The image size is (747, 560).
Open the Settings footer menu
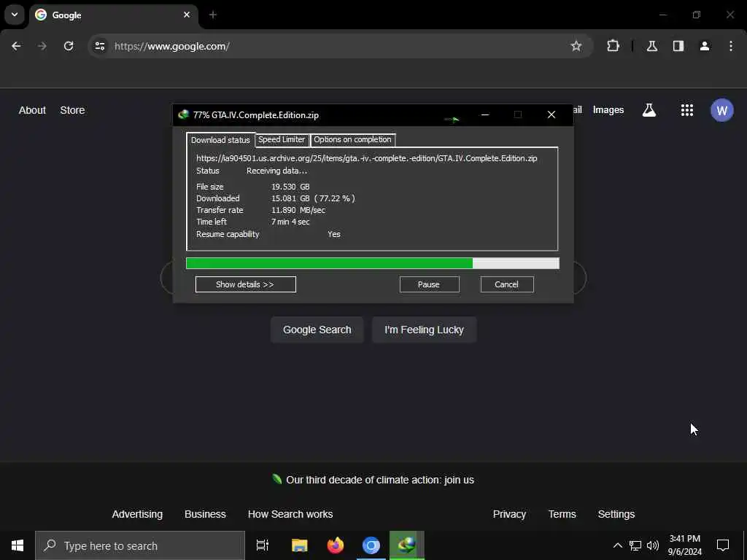point(616,514)
